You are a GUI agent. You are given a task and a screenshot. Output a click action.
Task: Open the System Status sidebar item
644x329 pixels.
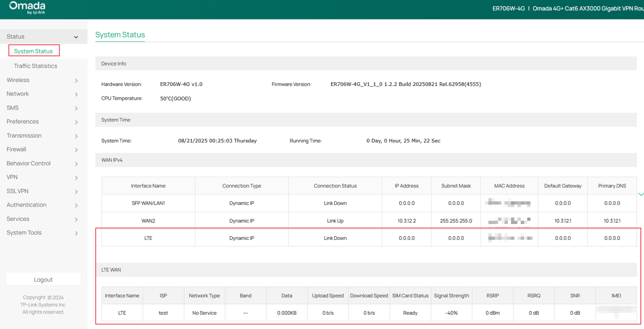(33, 51)
